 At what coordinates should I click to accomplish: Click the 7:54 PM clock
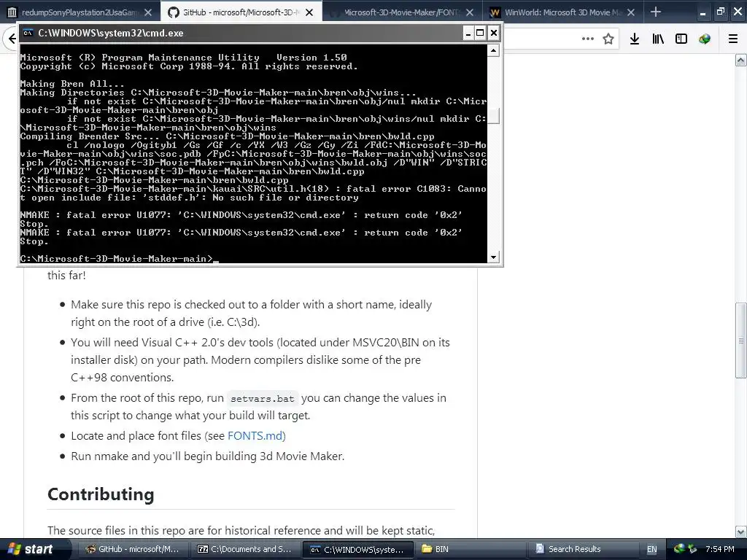[720, 549]
